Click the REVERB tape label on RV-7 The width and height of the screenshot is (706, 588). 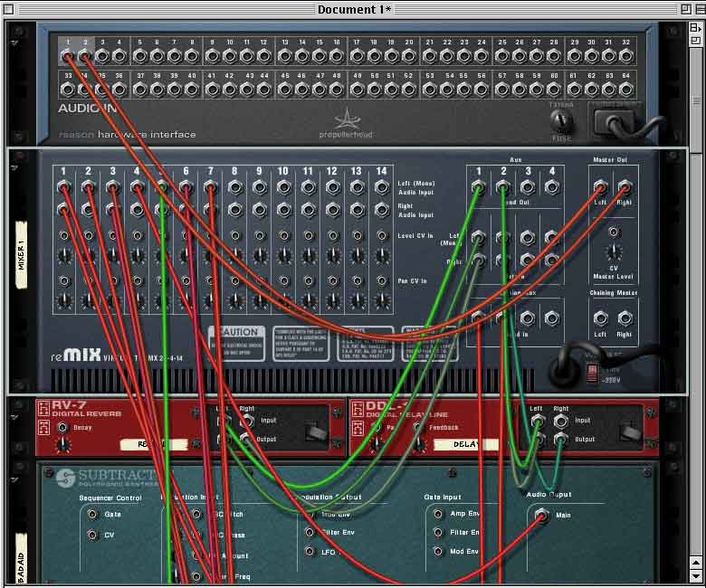(x=153, y=444)
